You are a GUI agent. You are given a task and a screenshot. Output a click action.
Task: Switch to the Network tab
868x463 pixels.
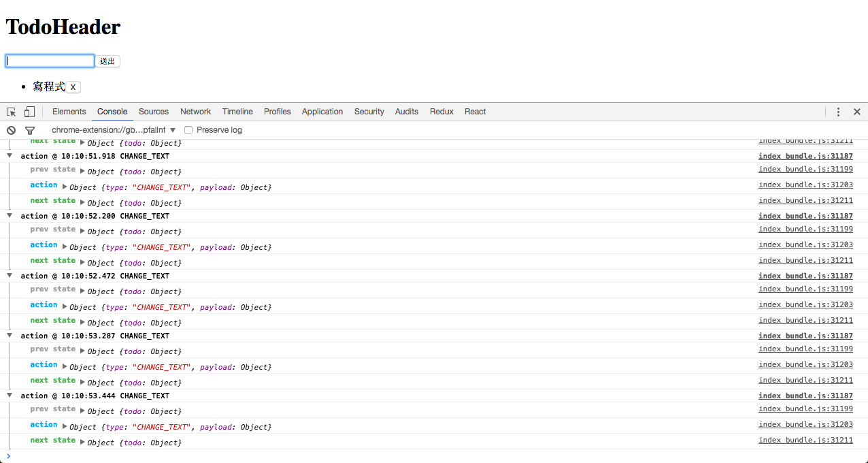(195, 112)
